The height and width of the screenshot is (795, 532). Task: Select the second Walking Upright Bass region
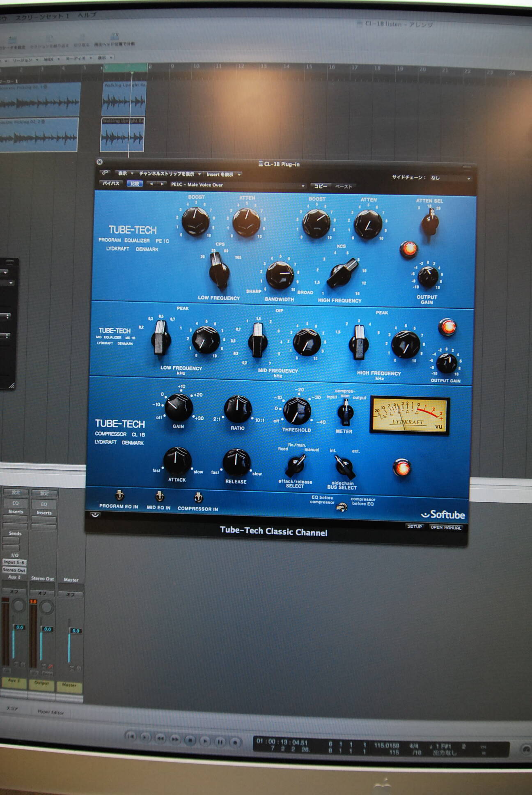tap(122, 134)
